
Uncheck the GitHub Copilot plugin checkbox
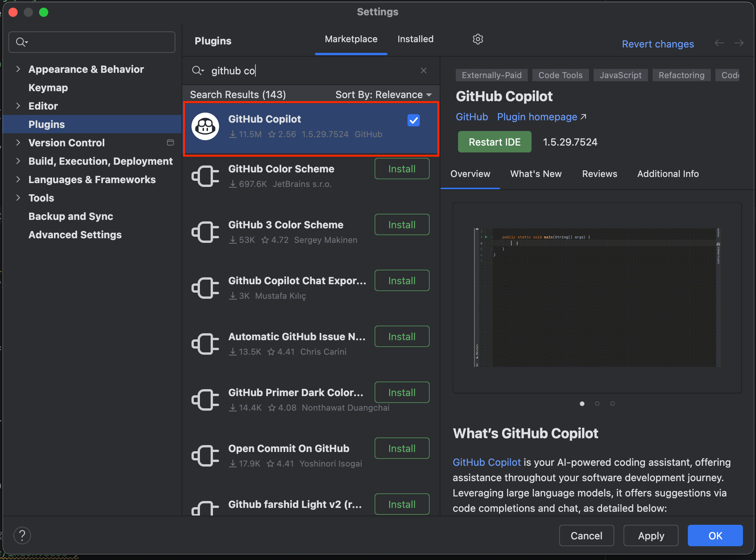(414, 120)
